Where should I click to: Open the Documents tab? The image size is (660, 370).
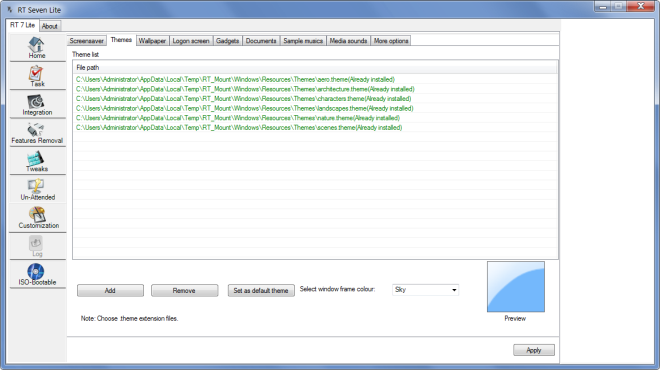click(261, 41)
